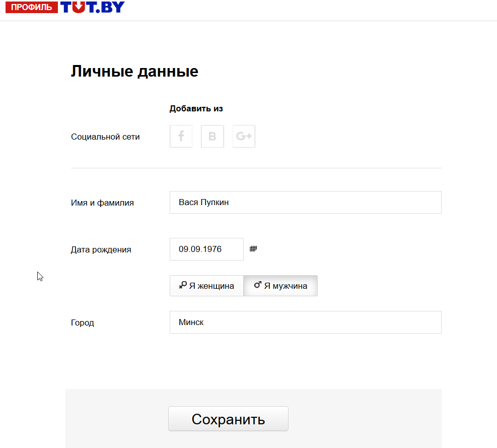
Task: Click the 'Личные данные' heading
Action: (134, 72)
